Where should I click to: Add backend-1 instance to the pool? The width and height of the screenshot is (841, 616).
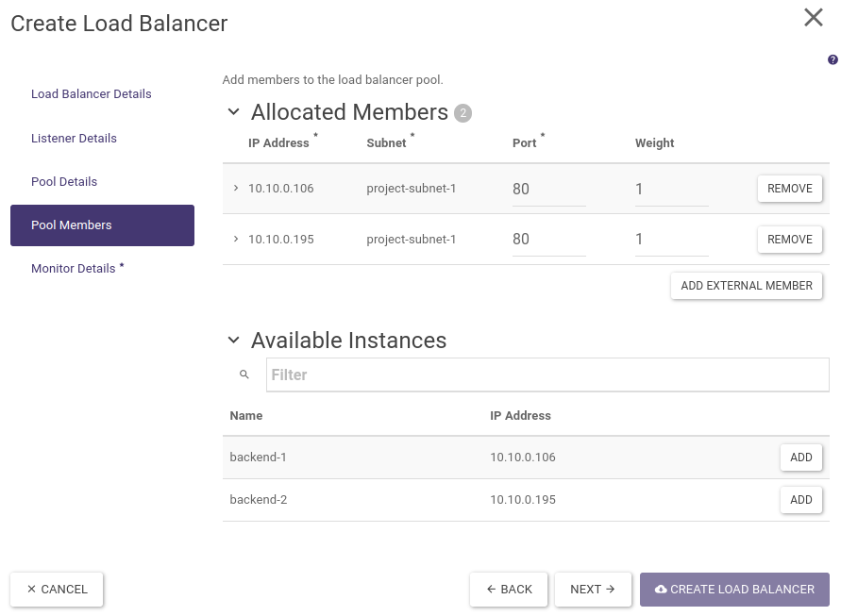pyautogui.click(x=800, y=458)
